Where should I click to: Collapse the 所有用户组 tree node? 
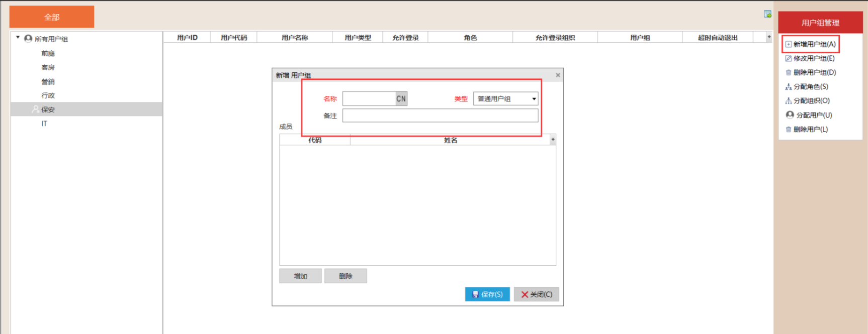tap(18, 38)
